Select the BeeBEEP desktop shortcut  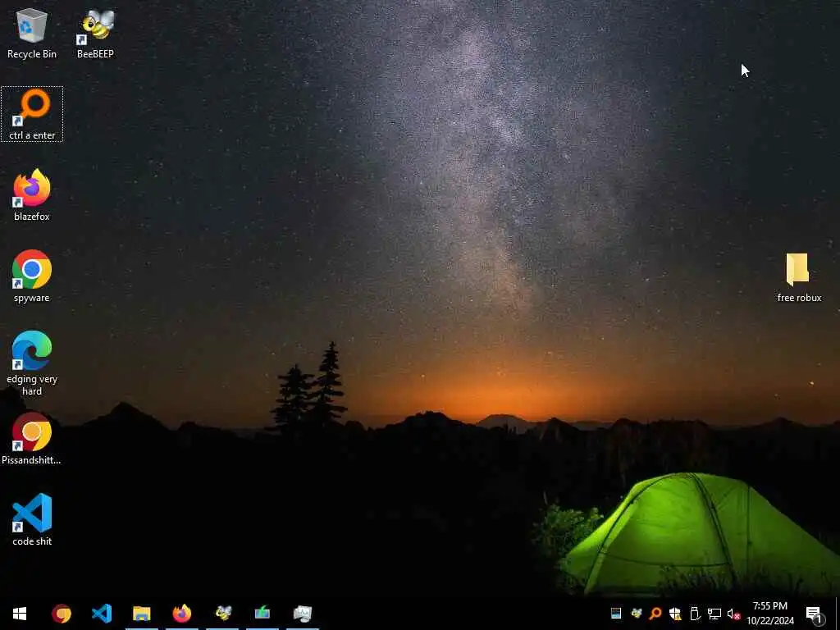pos(95,33)
